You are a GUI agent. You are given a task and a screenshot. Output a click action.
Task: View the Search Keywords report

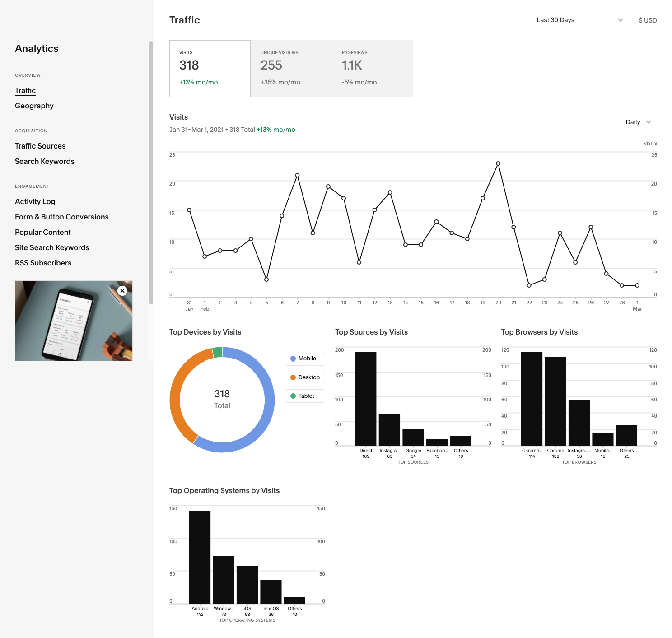tap(44, 161)
